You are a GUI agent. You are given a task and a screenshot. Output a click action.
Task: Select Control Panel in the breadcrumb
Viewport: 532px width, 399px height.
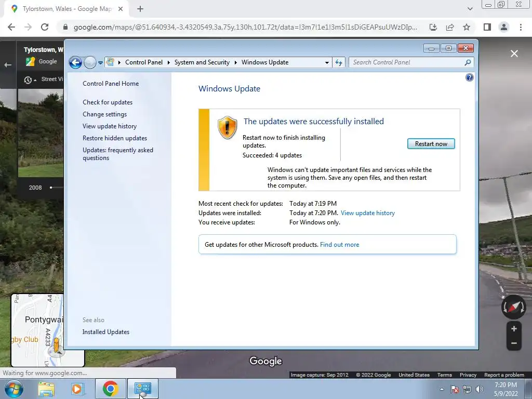coord(144,62)
